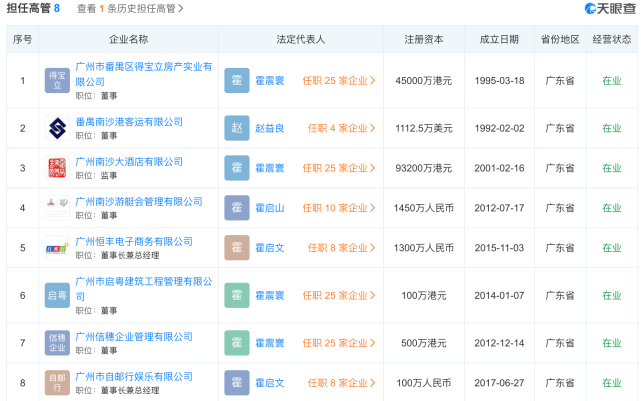Click the 广州南沙游艇会 company logo thumbnail

point(57,208)
